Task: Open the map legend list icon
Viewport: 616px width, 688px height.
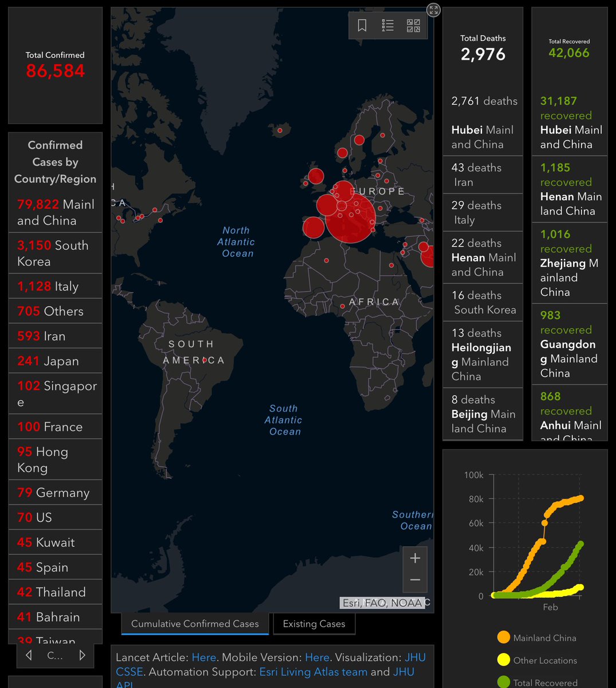Action: tap(387, 25)
